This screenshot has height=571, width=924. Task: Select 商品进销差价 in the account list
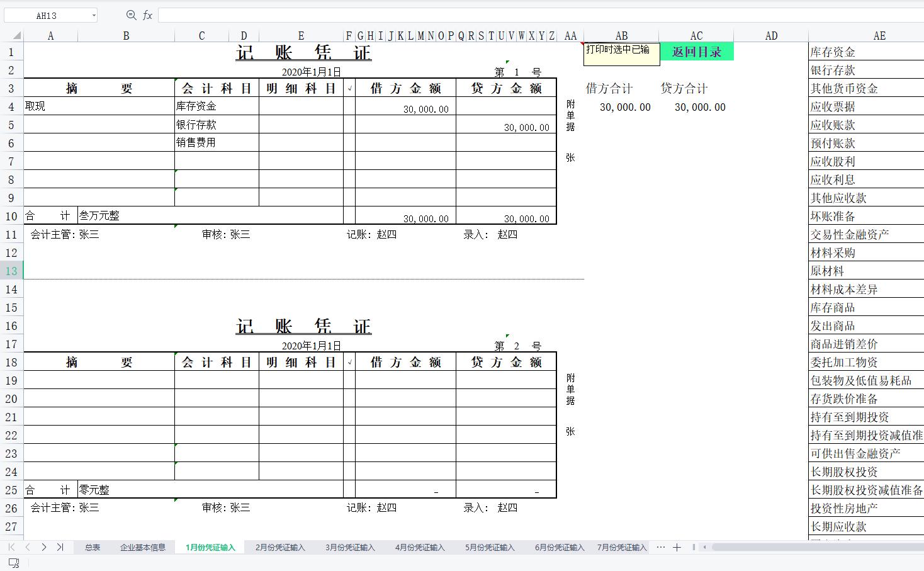(866, 344)
